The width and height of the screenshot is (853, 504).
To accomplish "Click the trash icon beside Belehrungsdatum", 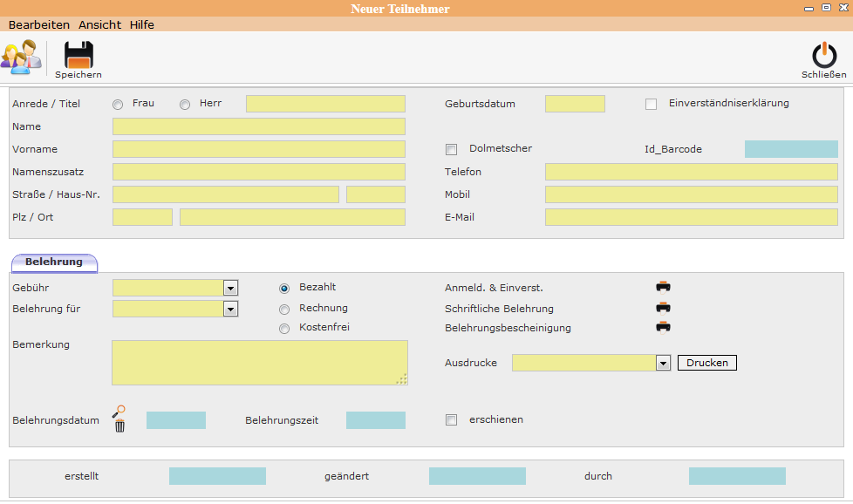I will click(119, 426).
